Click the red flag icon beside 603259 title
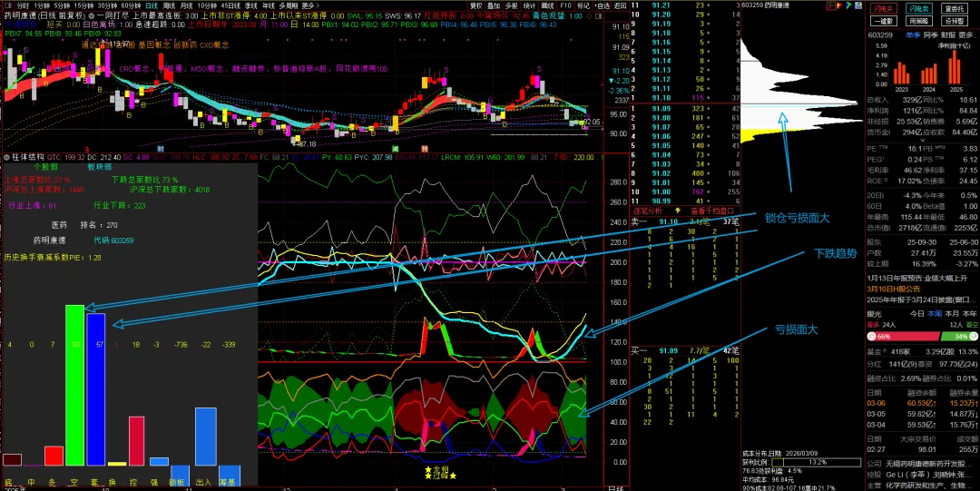Image resolution: width=980 pixels, height=491 pixels. point(830,5)
